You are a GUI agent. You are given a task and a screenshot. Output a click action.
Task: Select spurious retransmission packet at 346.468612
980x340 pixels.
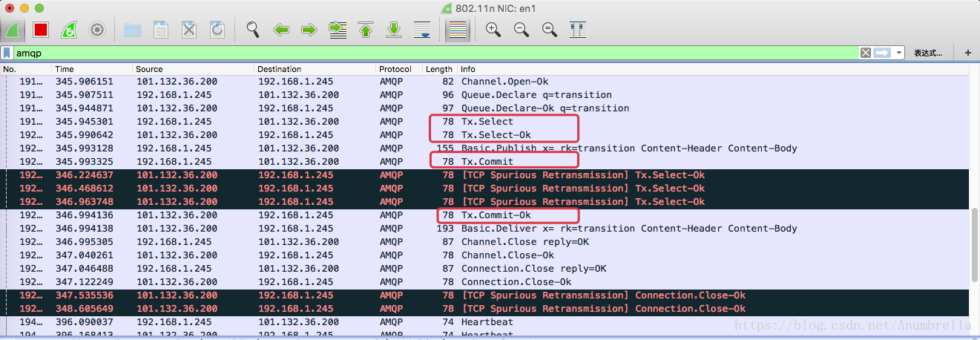(x=484, y=189)
